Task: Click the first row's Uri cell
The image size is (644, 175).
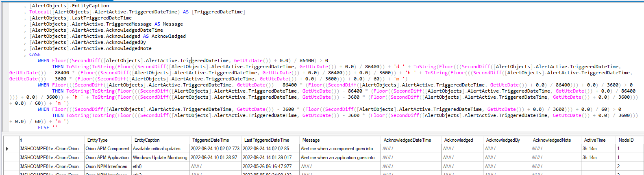Action: tap(52, 149)
